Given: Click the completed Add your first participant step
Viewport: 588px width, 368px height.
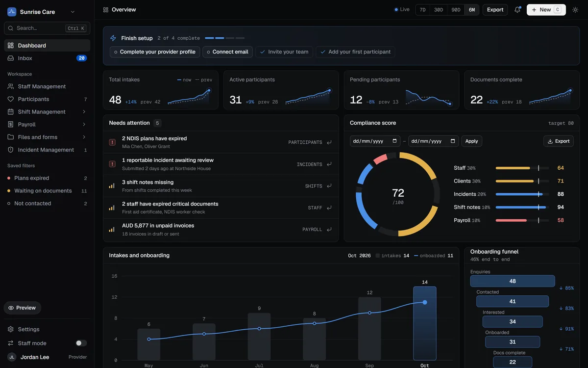Looking at the screenshot, I should click(x=355, y=52).
